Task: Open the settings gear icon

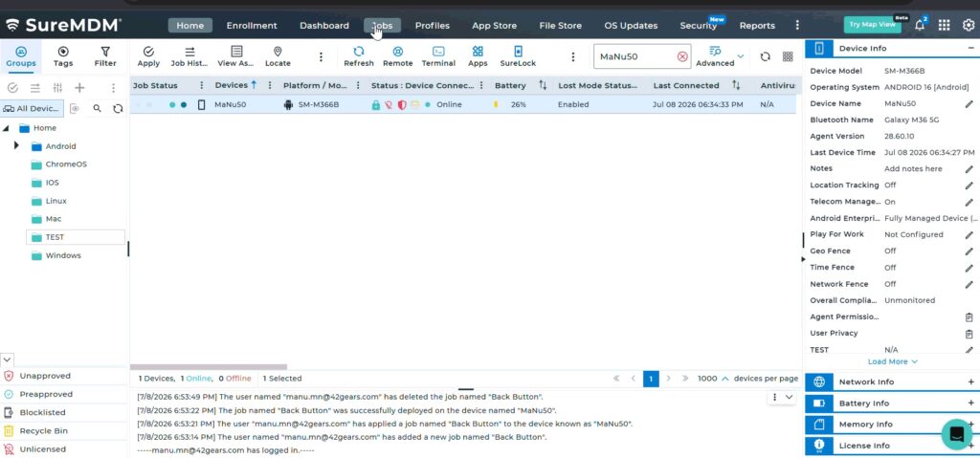Action: click(969, 25)
